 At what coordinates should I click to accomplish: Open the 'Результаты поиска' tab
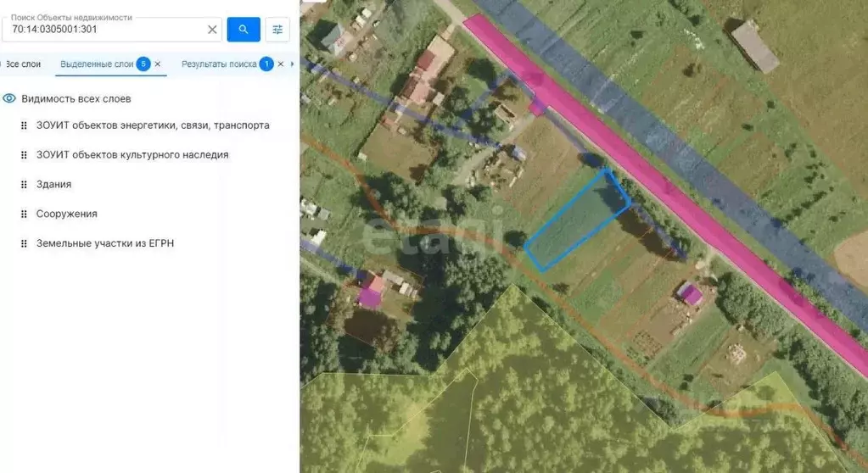point(219,64)
